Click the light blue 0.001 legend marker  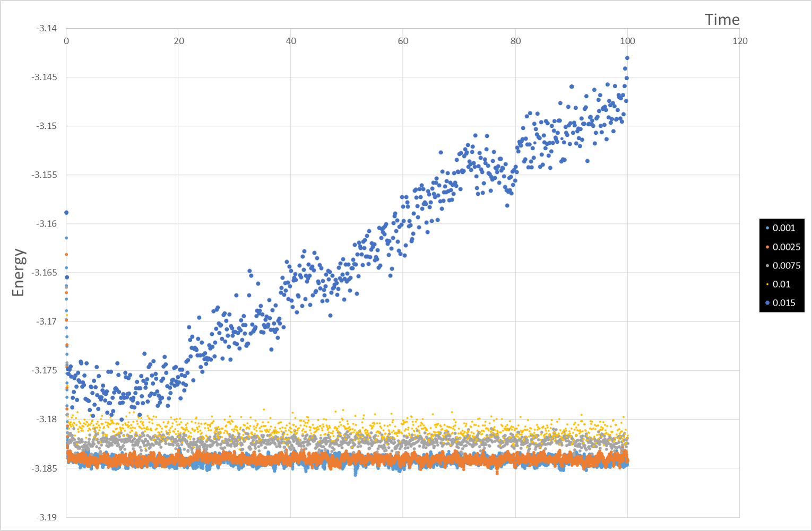pos(767,228)
